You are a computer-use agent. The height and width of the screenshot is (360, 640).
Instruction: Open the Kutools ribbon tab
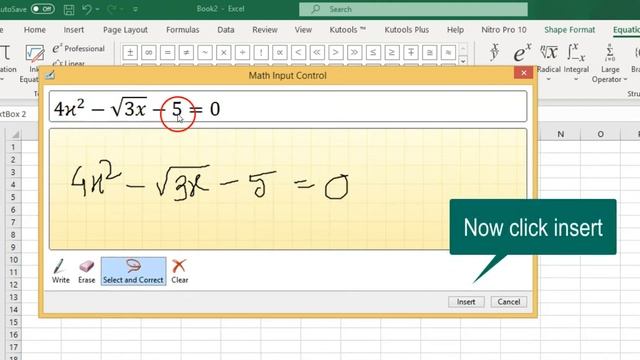tap(347, 30)
